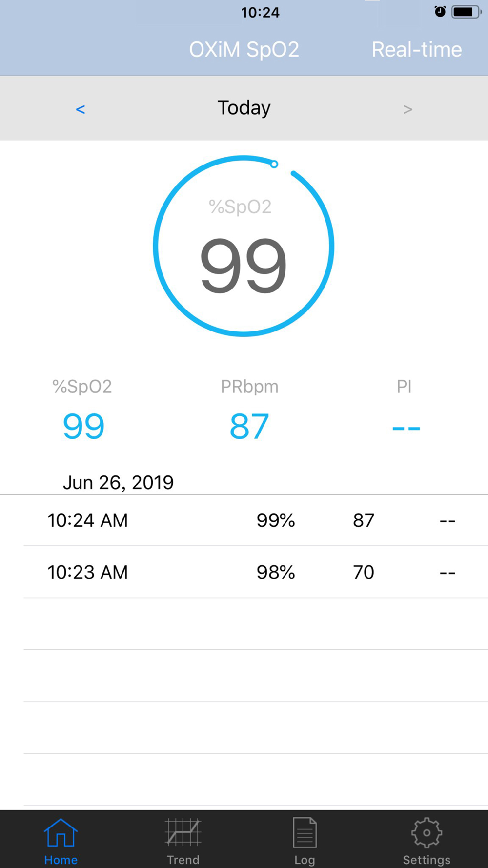Tap the PI dashes value
Viewport: 488px width, 868px height.
point(406,428)
